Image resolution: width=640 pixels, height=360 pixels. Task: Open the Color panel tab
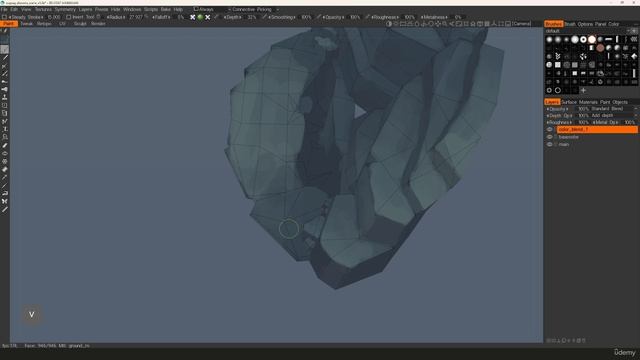[x=613, y=24]
